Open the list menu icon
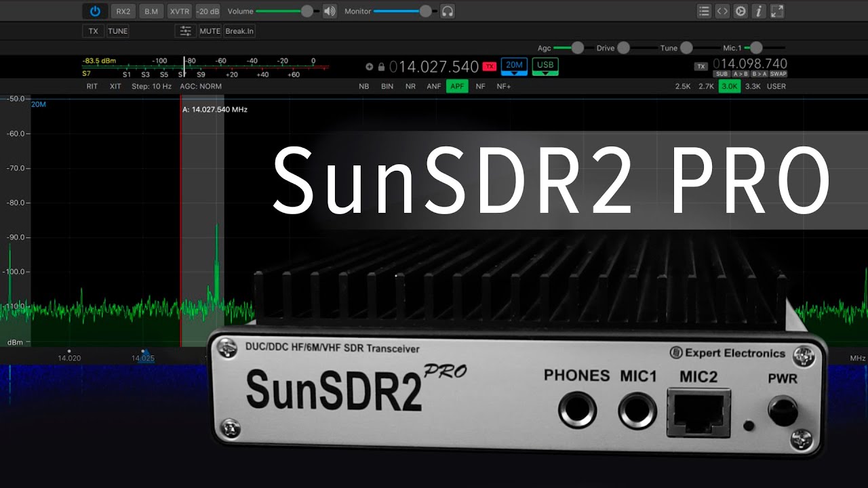The width and height of the screenshot is (868, 488). (705, 12)
